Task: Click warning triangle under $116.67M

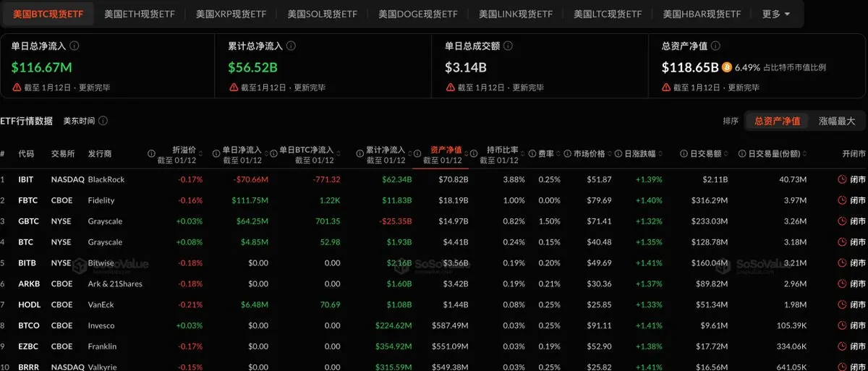Action: 17,87
